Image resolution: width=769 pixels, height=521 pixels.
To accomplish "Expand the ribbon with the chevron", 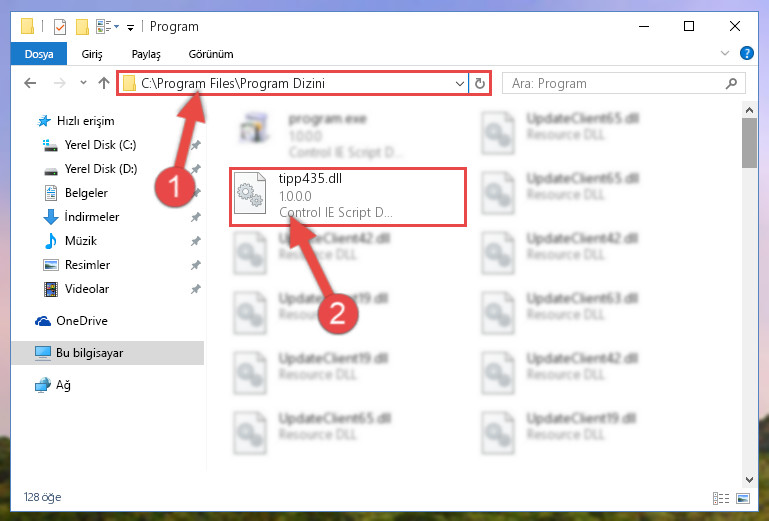I will pos(724,53).
